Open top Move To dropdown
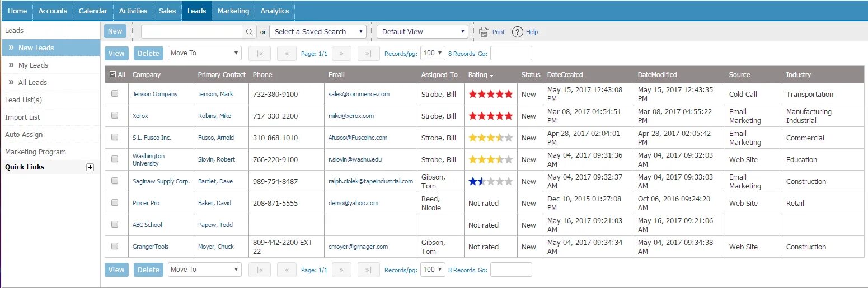 point(204,53)
